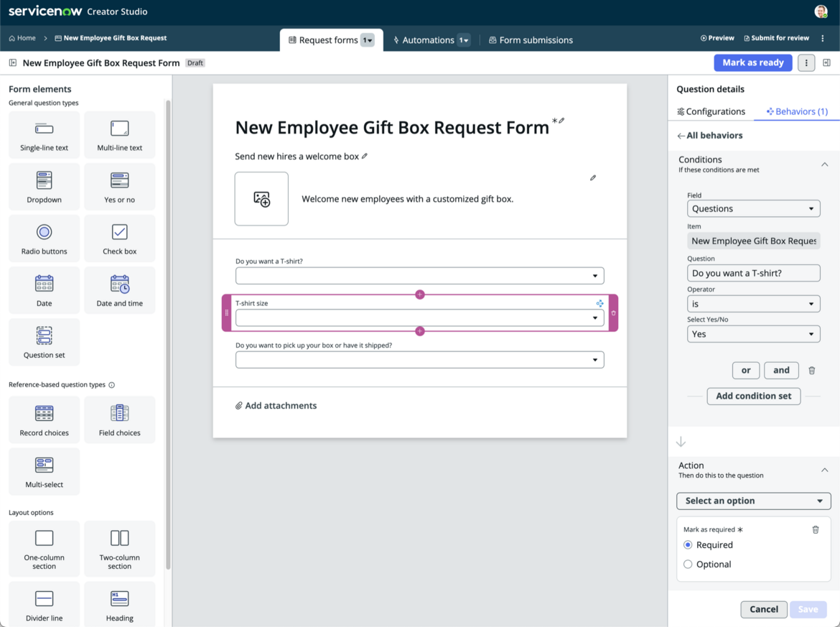Add a Multi-select element
840x627 pixels.
44,472
